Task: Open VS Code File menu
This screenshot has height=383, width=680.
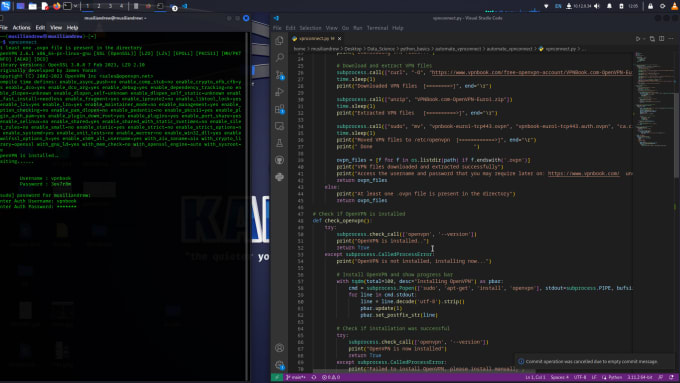Action: [x=277, y=28]
